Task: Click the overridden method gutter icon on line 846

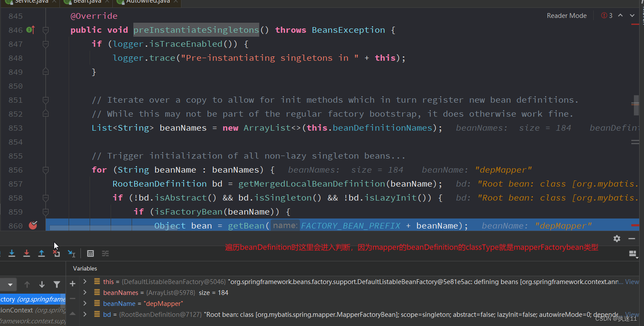Action: (30, 30)
